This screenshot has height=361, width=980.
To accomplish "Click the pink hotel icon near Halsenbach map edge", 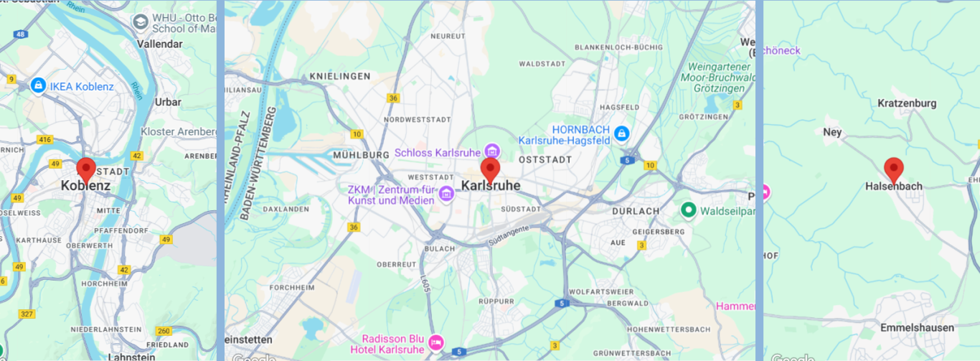I will [765, 192].
